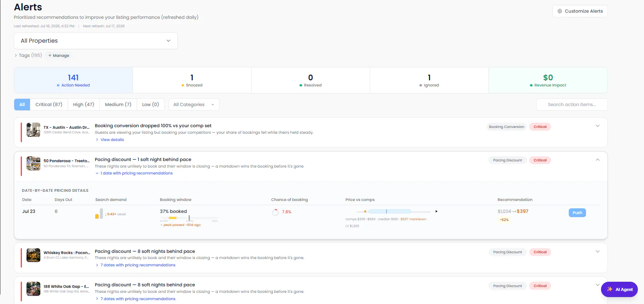
Task: Open the Whiskey Rocks property thumbnail
Action: pyautogui.click(x=33, y=255)
